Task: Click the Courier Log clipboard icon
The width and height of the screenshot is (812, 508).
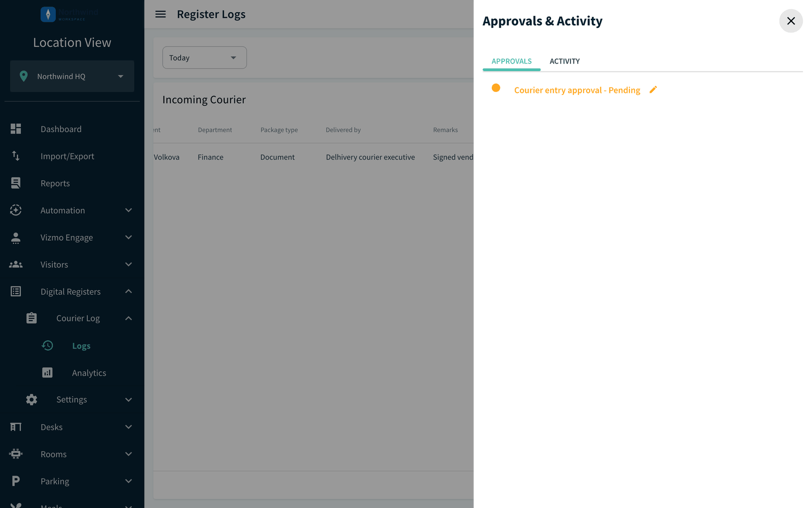Action: (x=31, y=318)
